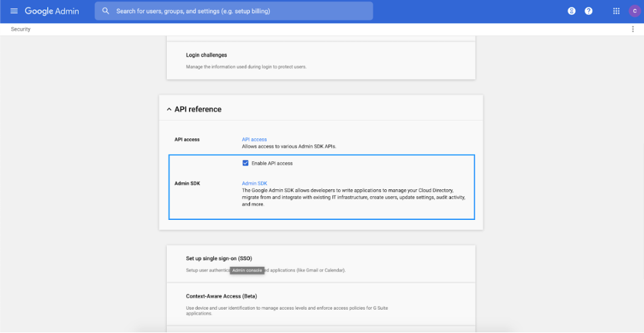Open the three-dot more options menu
Viewport: 644px width, 333px height.
(633, 29)
